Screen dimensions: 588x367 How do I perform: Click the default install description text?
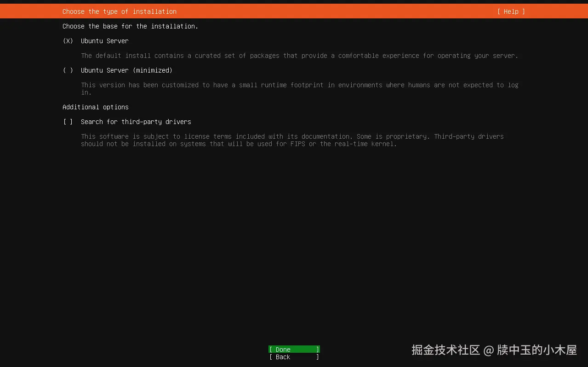click(x=300, y=56)
